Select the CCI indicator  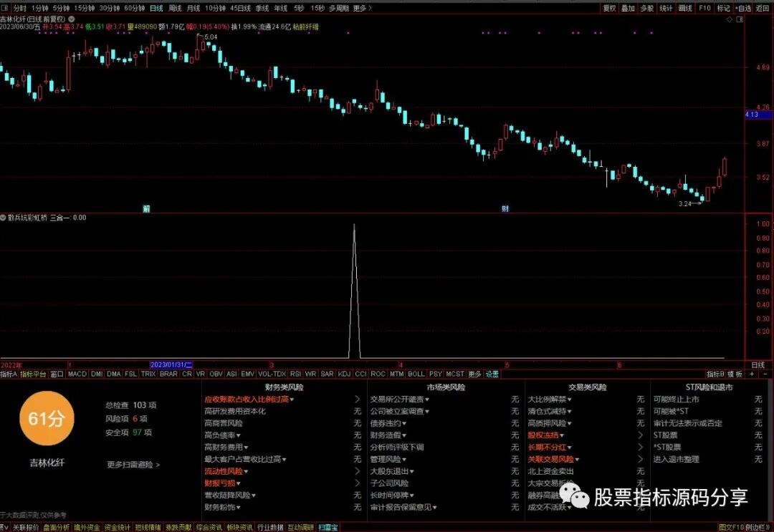[x=360, y=374]
